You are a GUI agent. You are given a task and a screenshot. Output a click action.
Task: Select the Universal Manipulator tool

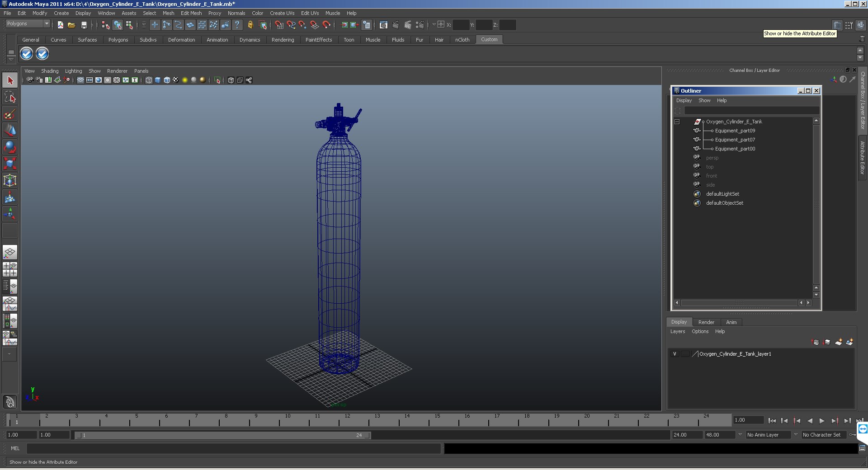click(x=10, y=180)
